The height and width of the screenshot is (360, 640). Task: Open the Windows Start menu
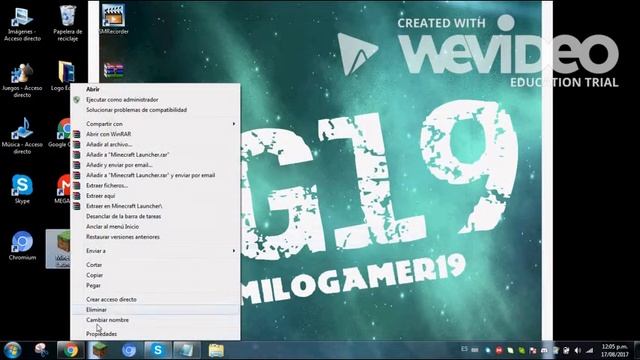pyautogui.click(x=12, y=350)
